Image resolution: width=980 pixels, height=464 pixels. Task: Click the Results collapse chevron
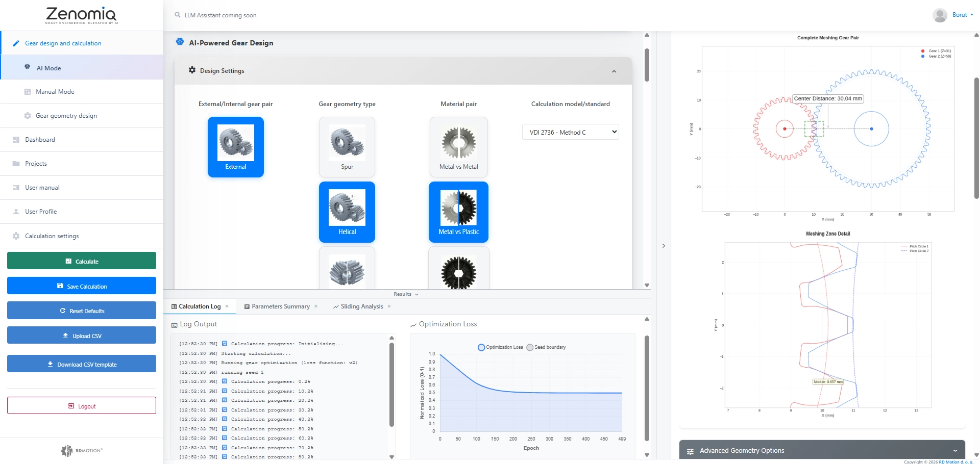coord(416,294)
